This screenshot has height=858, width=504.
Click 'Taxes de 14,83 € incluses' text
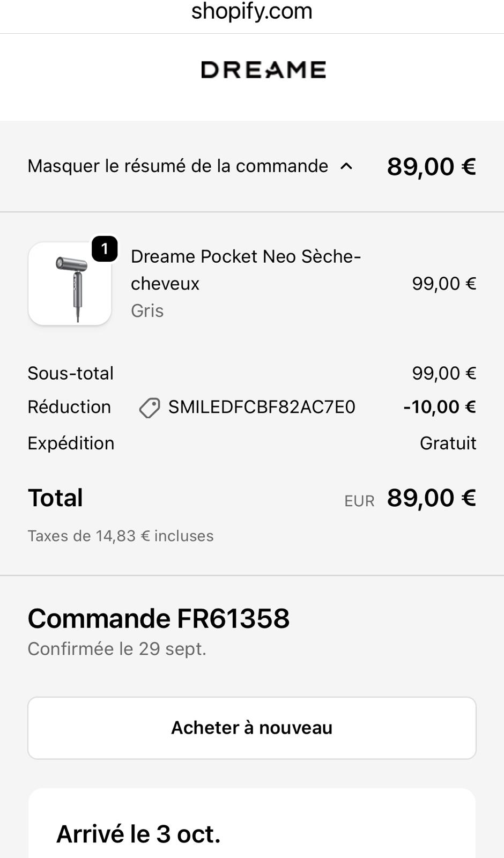pyautogui.click(x=121, y=536)
